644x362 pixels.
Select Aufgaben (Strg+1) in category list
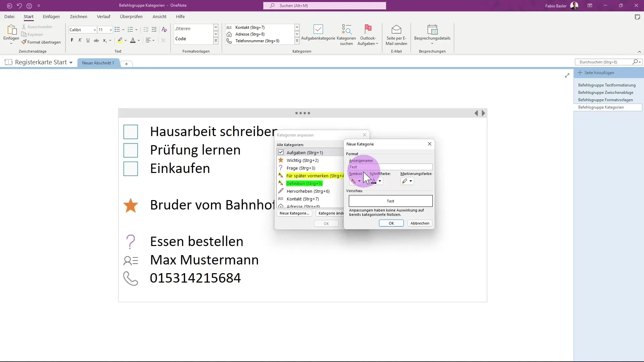pyautogui.click(x=310, y=153)
